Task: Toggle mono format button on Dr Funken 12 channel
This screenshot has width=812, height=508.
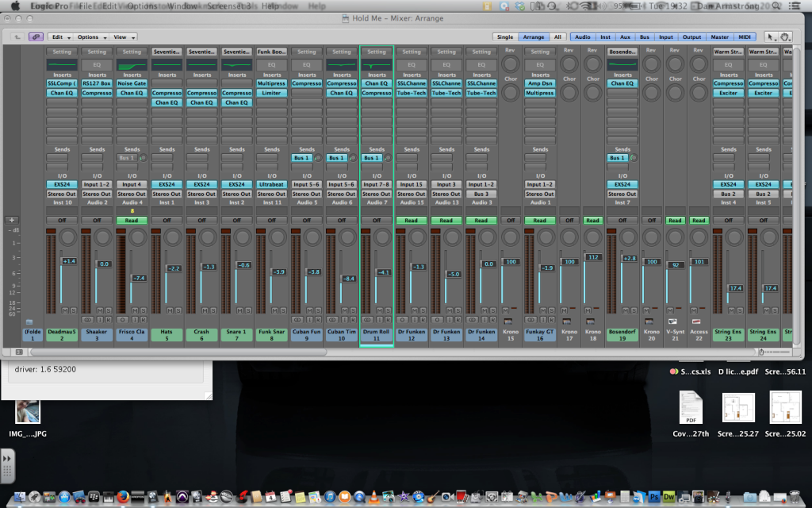Action: point(402,320)
